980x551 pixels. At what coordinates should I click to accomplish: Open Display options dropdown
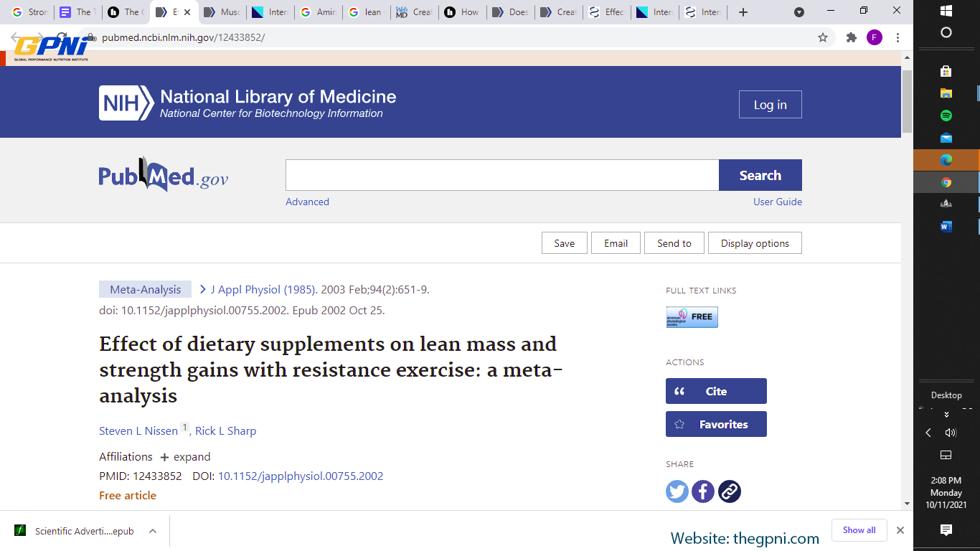click(x=755, y=243)
